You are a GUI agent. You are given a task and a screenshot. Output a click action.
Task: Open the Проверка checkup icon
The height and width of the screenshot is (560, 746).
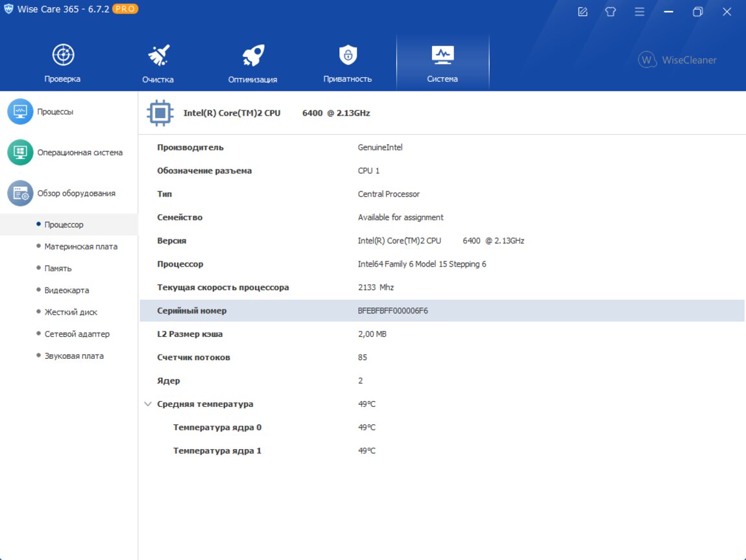click(x=63, y=56)
